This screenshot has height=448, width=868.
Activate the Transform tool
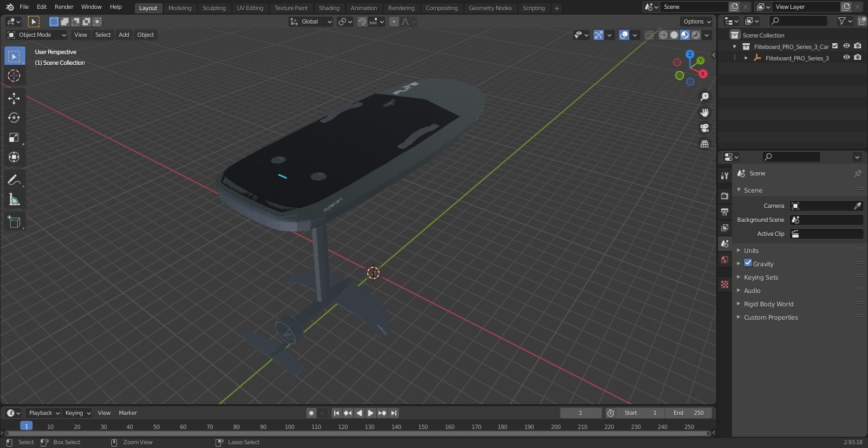(14, 157)
